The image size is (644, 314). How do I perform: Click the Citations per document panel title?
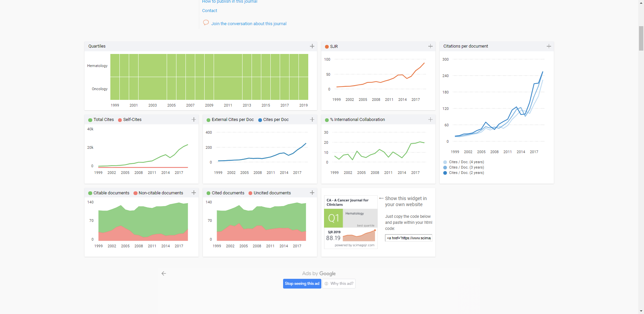tap(466, 46)
